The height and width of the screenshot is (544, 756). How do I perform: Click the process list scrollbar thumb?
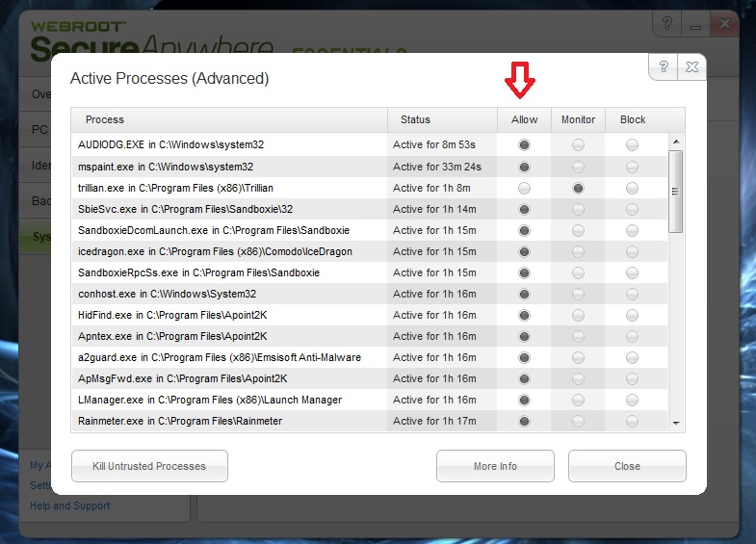676,192
